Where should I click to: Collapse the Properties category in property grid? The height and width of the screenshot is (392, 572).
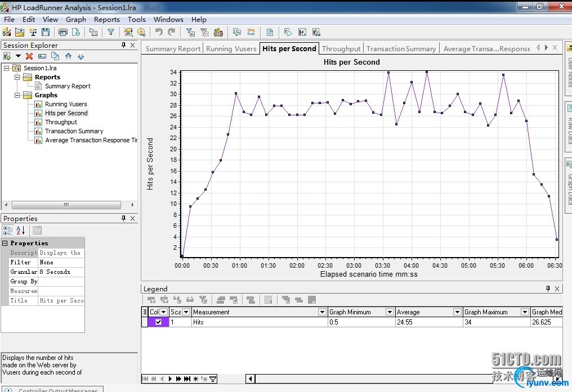pos(5,244)
